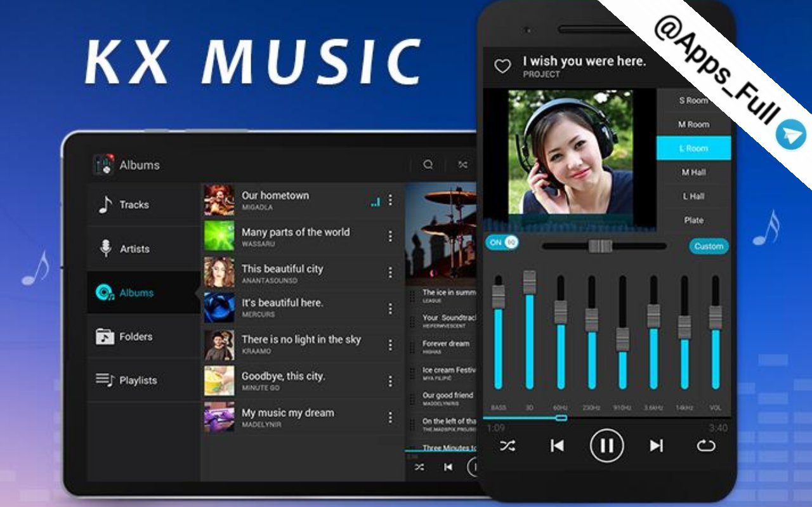Tap shuffle in the tablet playback bar
The image size is (812, 507).
click(x=419, y=467)
